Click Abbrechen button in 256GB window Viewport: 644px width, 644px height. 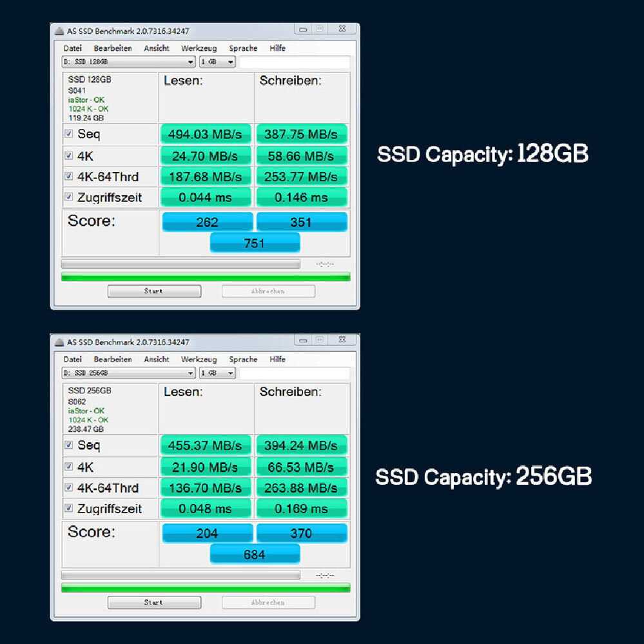(x=269, y=603)
